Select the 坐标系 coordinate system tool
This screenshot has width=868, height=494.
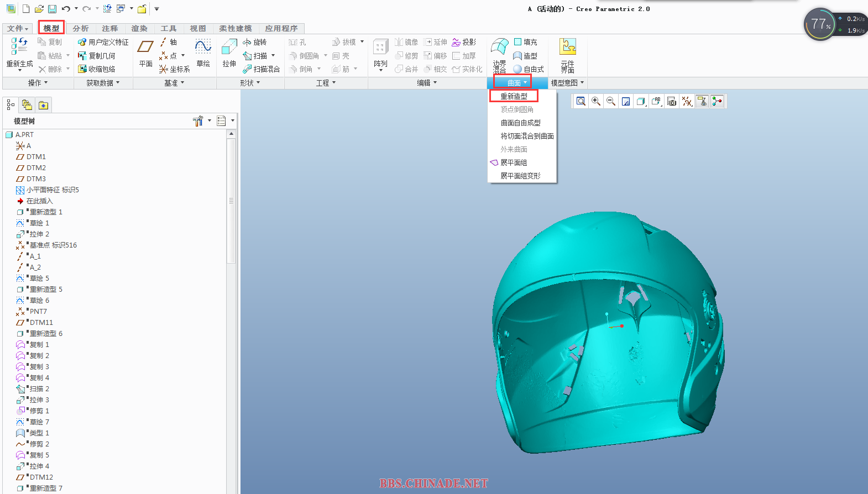point(175,69)
